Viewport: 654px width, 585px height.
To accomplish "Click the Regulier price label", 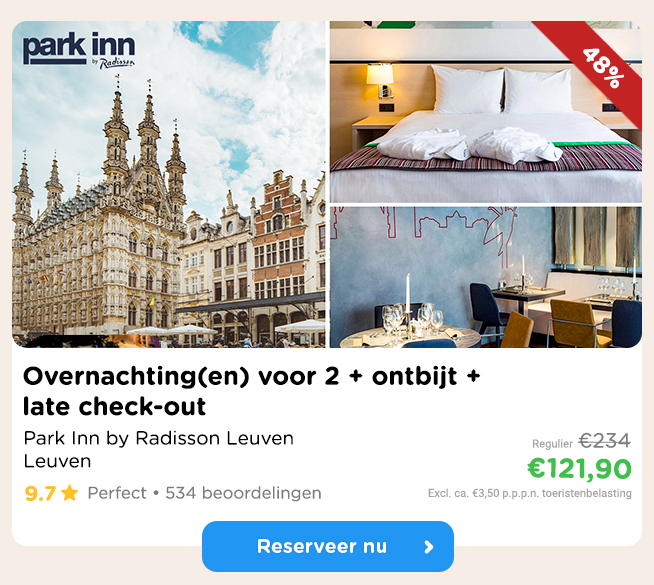I will pyautogui.click(x=552, y=444).
